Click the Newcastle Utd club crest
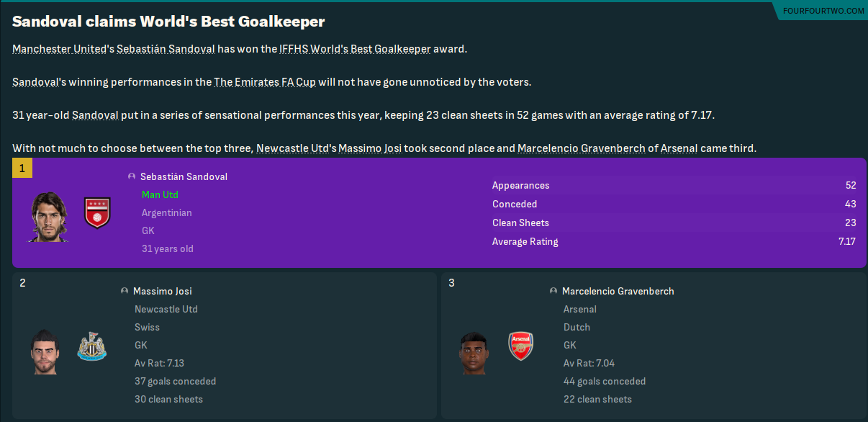 click(91, 346)
